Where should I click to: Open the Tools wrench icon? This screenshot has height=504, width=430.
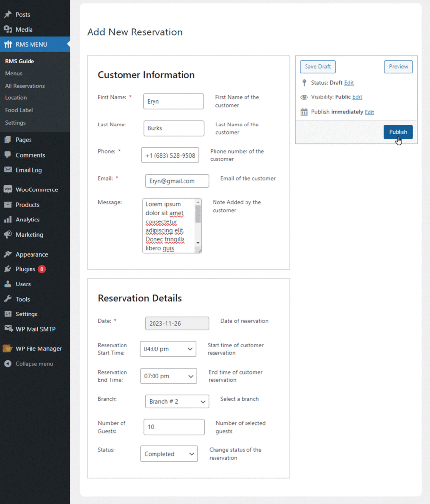(8, 299)
